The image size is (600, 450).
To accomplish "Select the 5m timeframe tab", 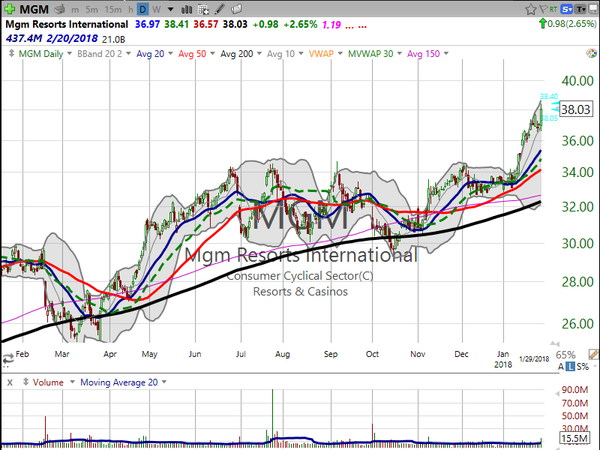I will tap(92, 10).
